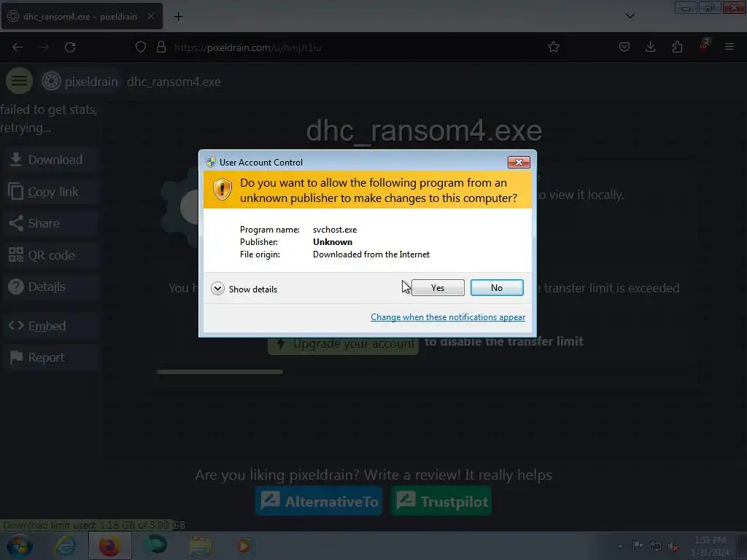Viewport: 747px width, 560px height.
Task: Open Internet Explorer from the taskbar
Action: pyautogui.click(x=66, y=546)
